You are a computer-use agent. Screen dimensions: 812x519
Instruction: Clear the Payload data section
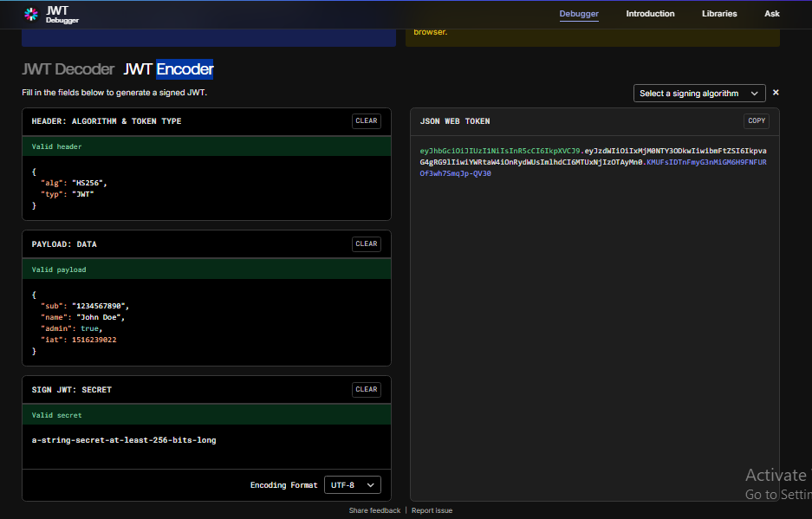pos(366,244)
